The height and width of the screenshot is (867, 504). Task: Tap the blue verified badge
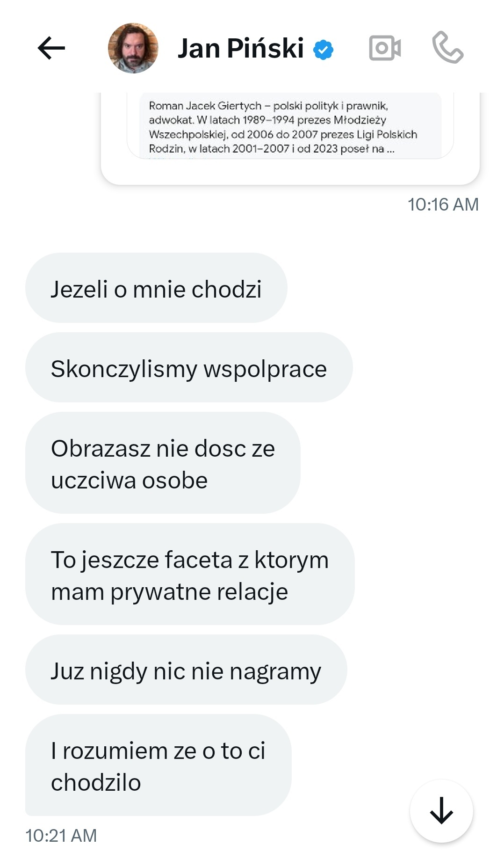tap(323, 50)
